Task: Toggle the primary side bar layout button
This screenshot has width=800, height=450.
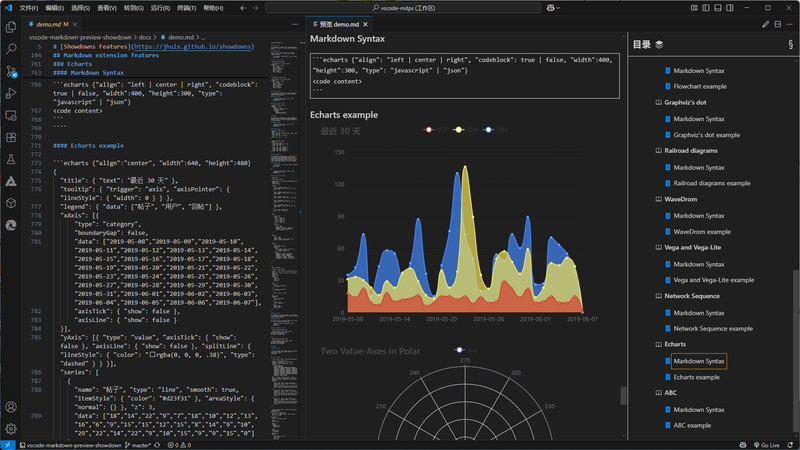Action: click(706, 8)
